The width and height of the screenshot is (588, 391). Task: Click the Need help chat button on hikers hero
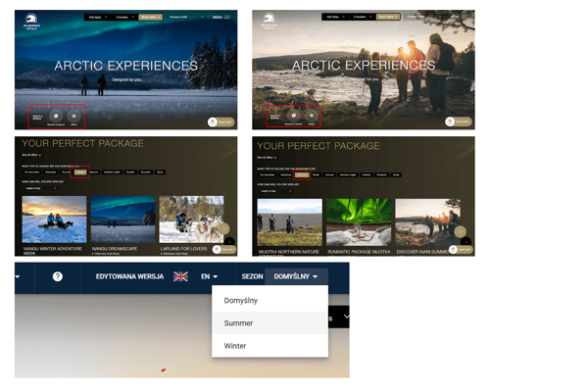click(x=459, y=122)
